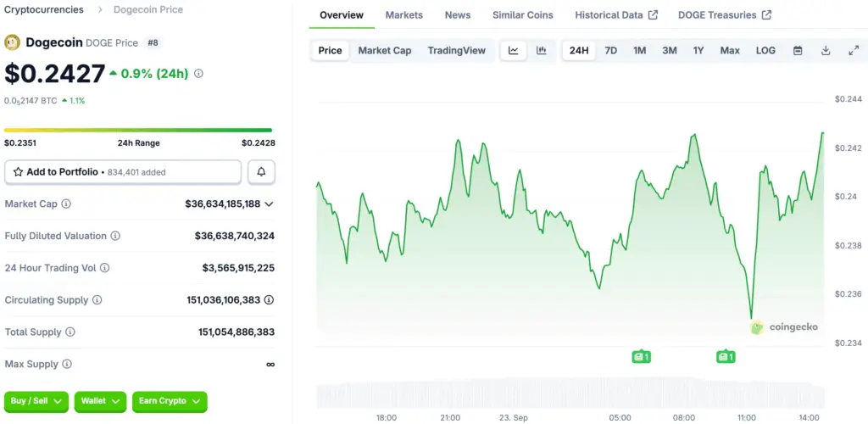The image size is (868, 424).
Task: Click Dogecoin Price breadcrumb text
Action: [x=148, y=9]
